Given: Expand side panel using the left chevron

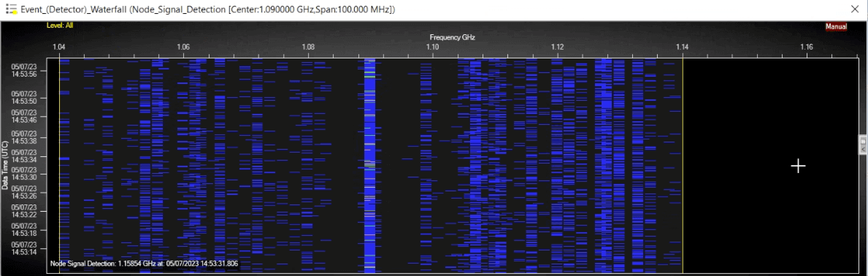Looking at the screenshot, I should (863, 149).
